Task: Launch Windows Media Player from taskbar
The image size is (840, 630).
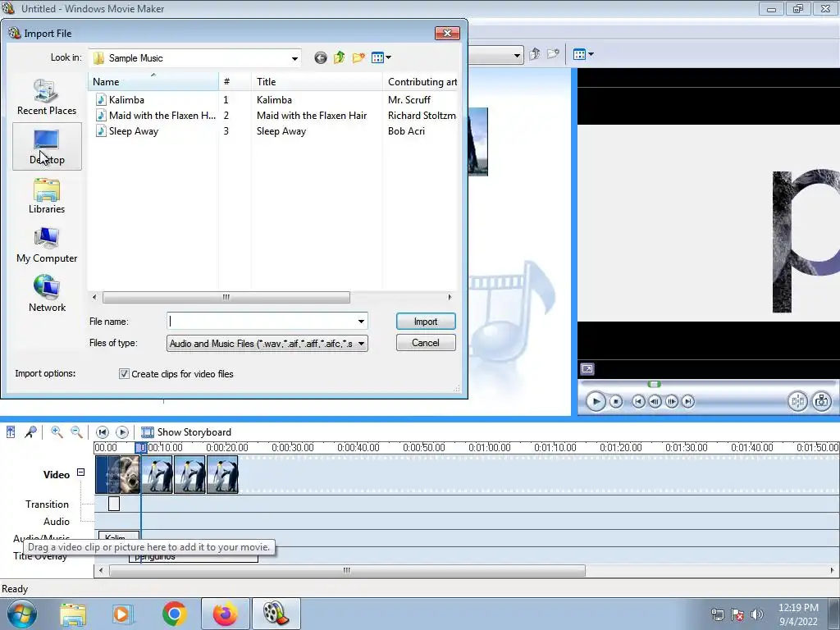Action: [122, 614]
